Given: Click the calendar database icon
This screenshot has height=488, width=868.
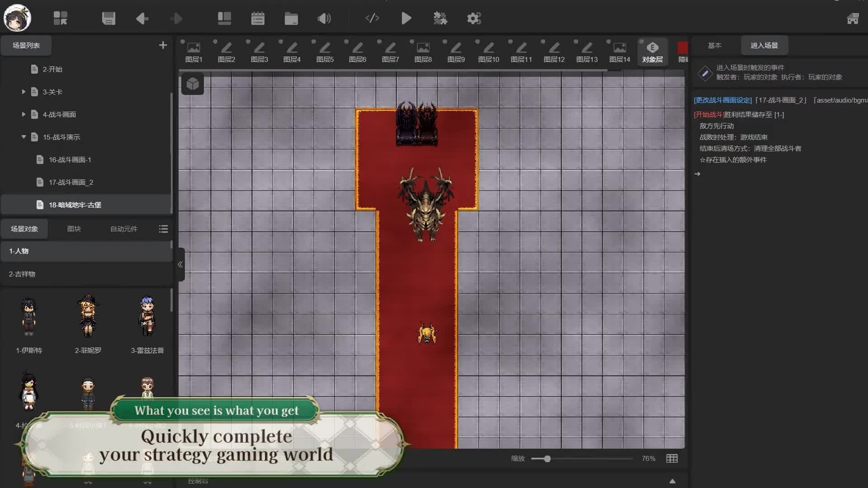Looking at the screenshot, I should coord(258,19).
